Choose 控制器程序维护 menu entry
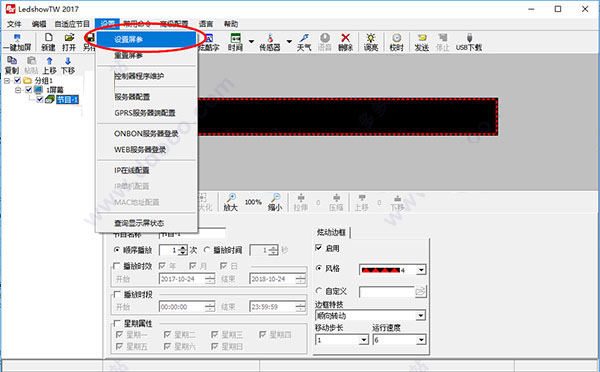Screen dimensions: 600x372 [147, 76]
